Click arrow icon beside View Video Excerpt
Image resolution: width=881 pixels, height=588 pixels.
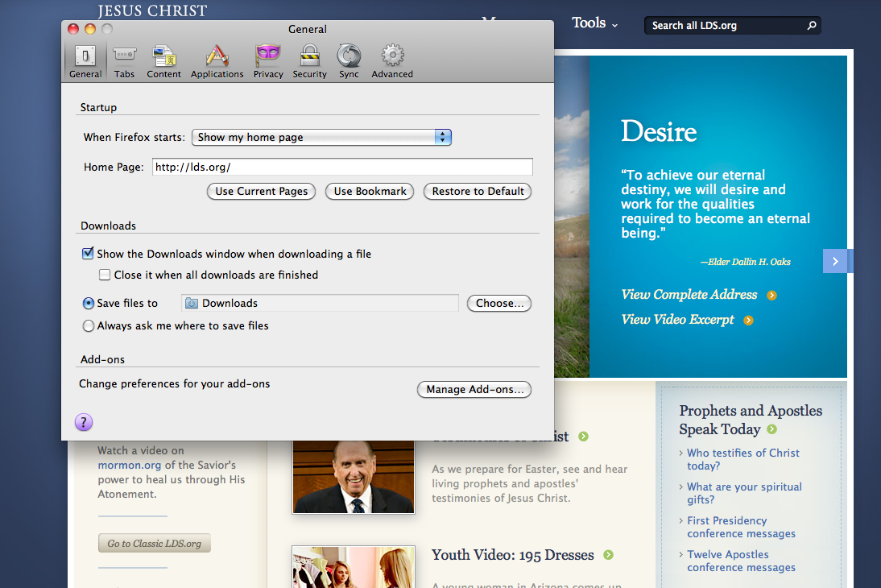point(748,321)
